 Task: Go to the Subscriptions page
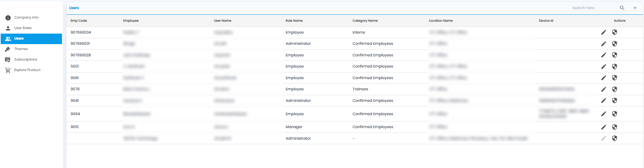[x=31, y=59]
